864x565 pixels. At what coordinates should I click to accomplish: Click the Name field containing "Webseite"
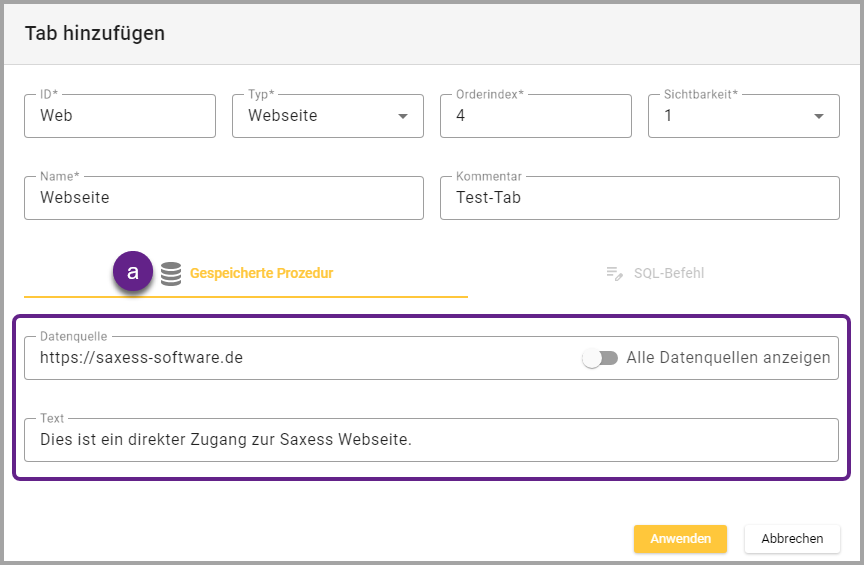pos(224,198)
